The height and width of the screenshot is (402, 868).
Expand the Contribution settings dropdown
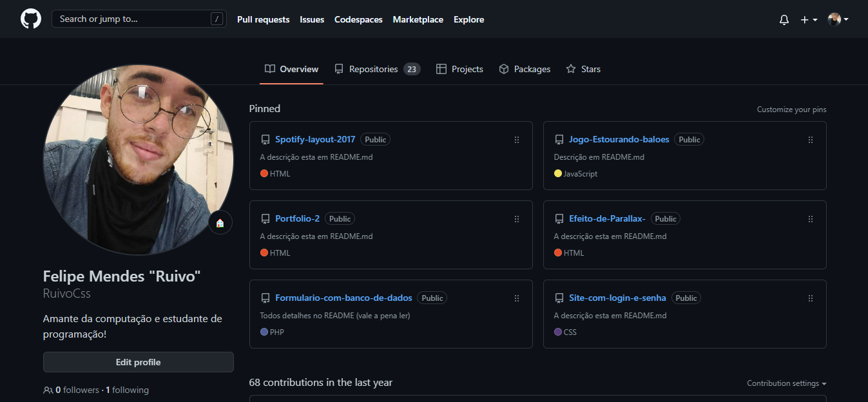click(x=787, y=383)
